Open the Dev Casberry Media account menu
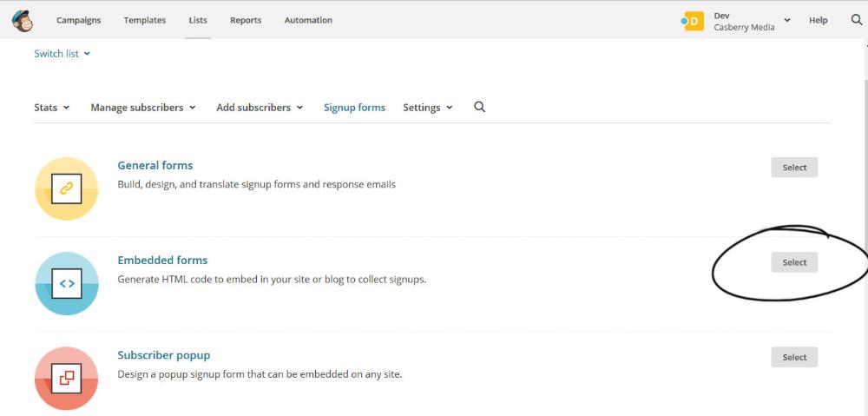 (x=751, y=21)
